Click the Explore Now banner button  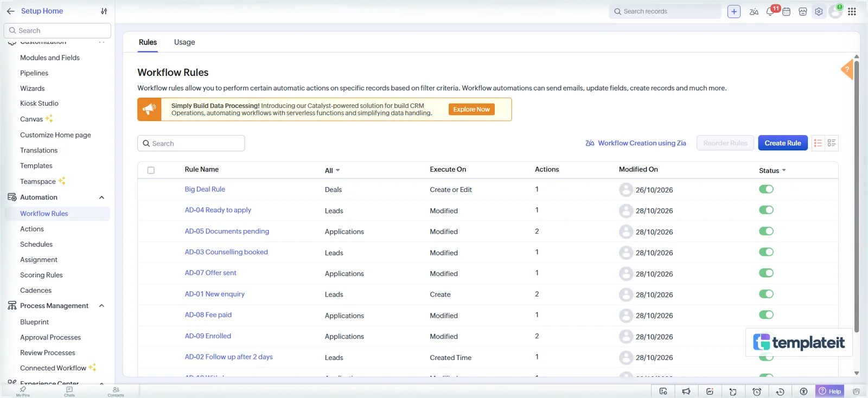471,110
